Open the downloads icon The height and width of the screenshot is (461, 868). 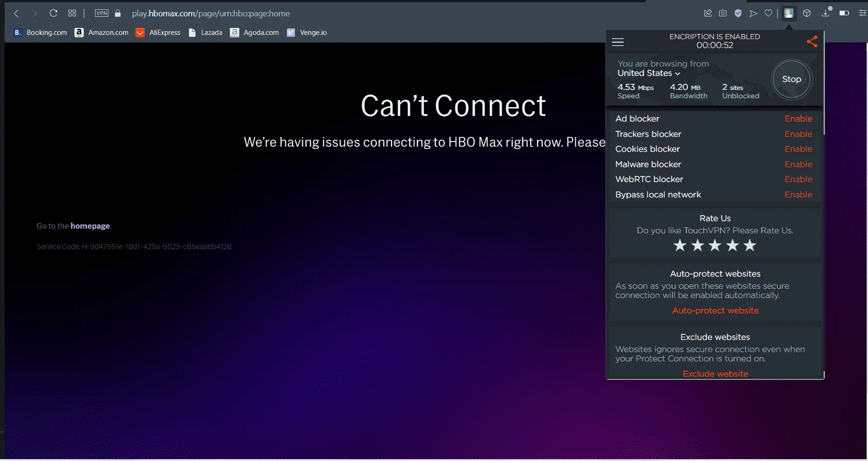coord(826,13)
